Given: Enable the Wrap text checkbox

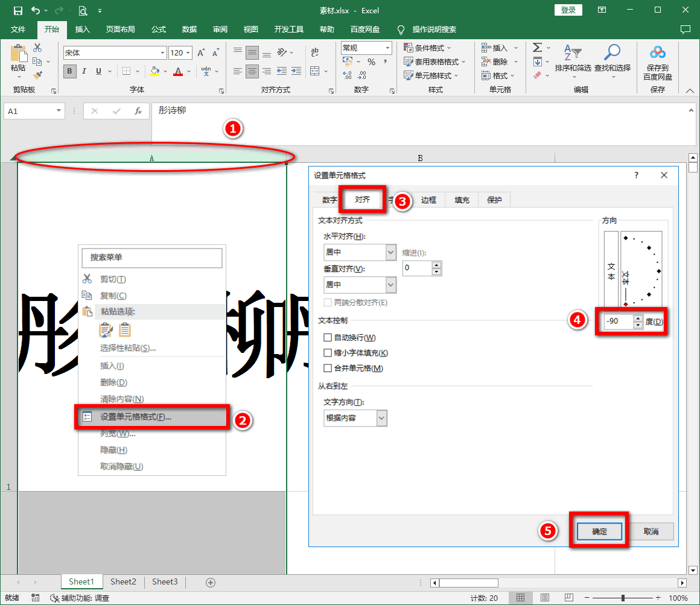Looking at the screenshot, I should (x=328, y=338).
